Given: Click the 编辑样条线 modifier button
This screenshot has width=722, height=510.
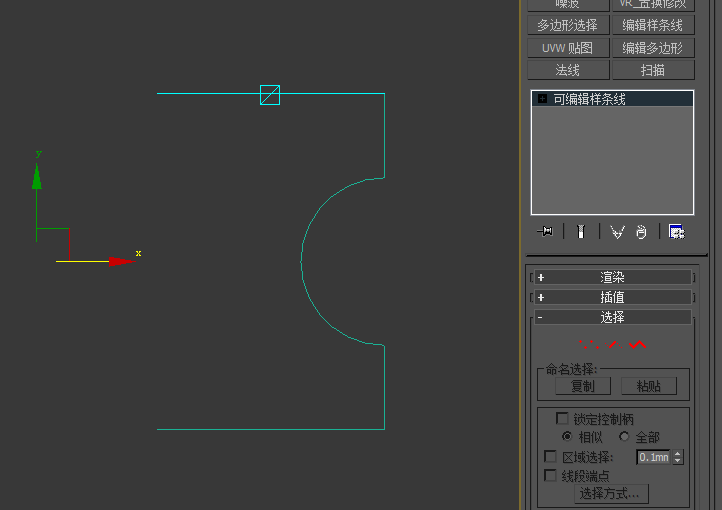Looking at the screenshot, I should [653, 25].
